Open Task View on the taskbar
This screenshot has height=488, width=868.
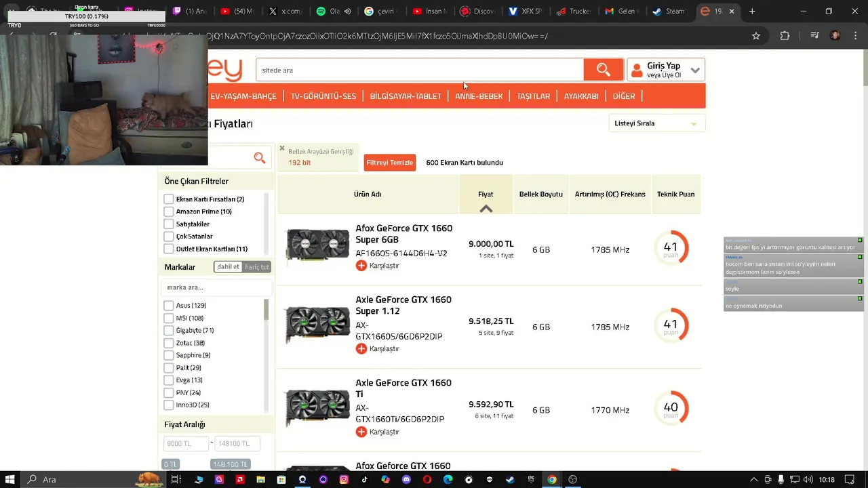[x=176, y=479]
